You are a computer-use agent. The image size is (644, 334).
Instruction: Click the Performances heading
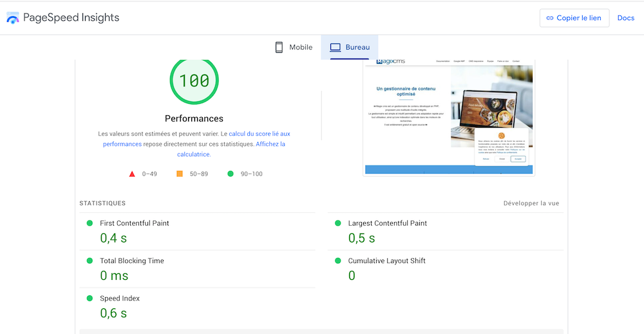tap(194, 119)
